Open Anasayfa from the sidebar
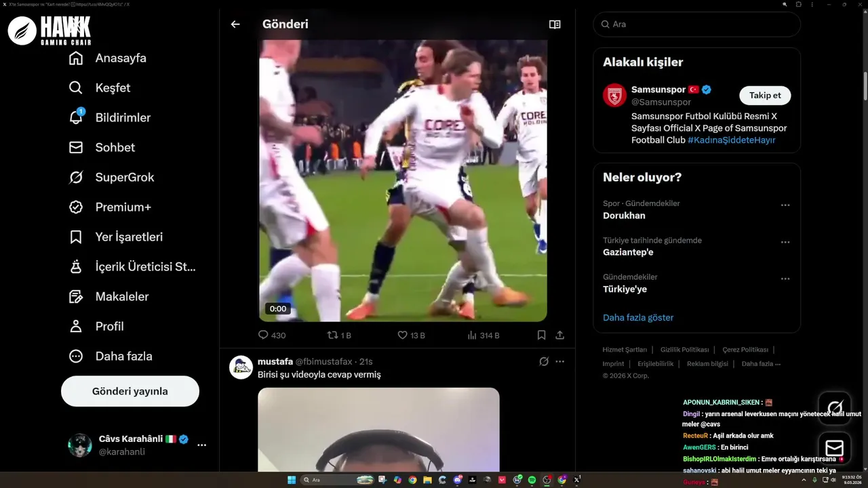 pyautogui.click(x=108, y=58)
